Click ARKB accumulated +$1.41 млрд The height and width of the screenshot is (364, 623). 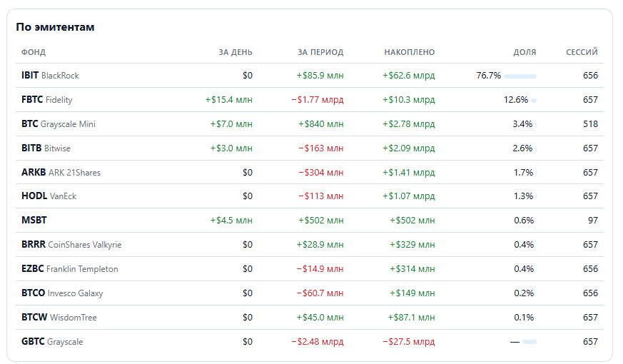pos(409,173)
